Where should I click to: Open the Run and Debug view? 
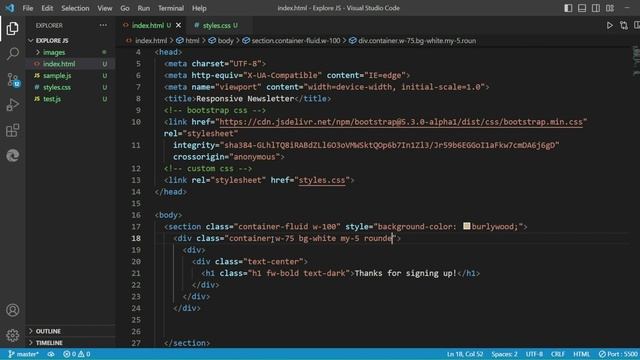tap(12, 105)
